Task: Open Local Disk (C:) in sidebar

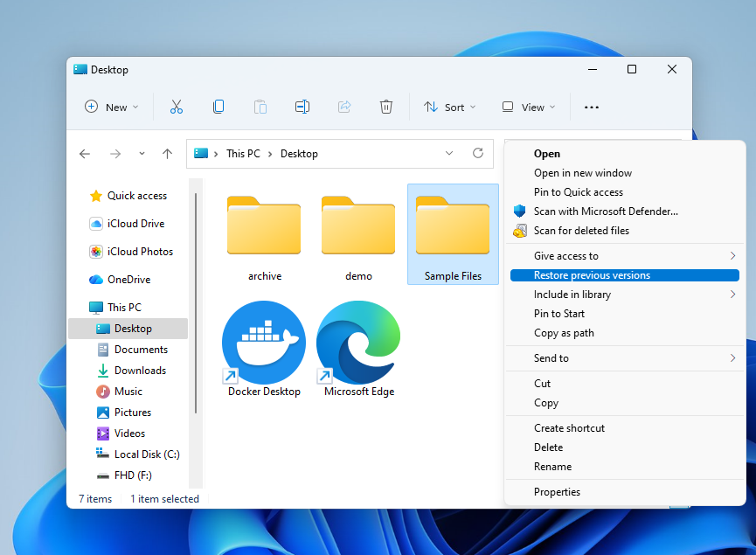Action: click(138, 454)
